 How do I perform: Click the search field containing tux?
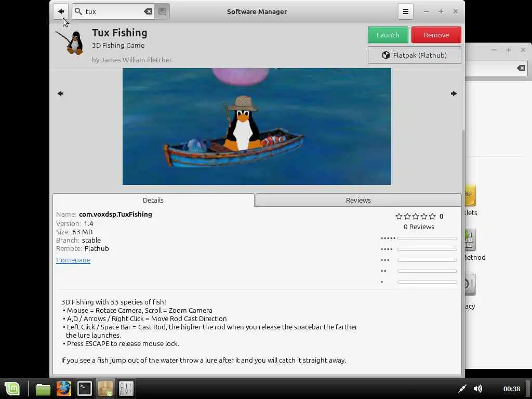[x=114, y=11]
